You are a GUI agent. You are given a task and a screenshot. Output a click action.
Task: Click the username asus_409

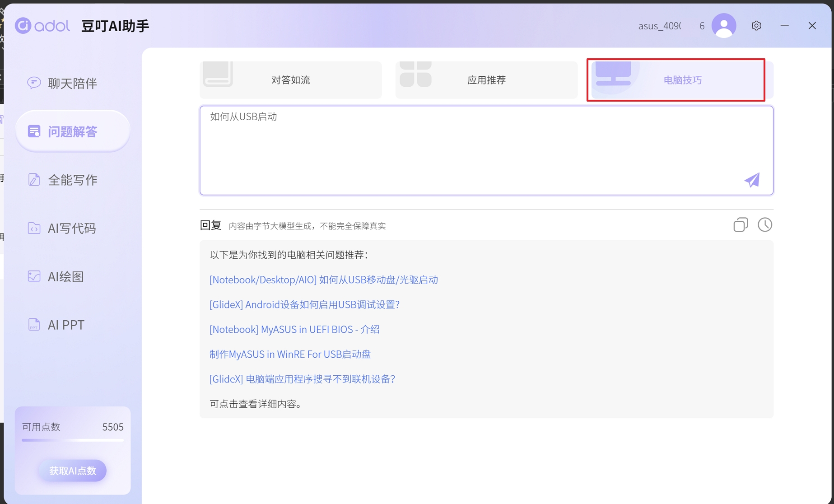660,26
